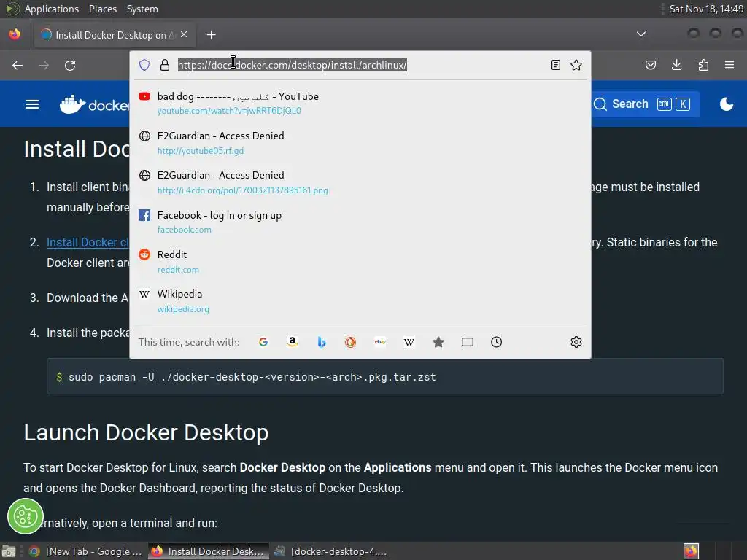
Task: Bookmark this page with the star icon
Action: (576, 65)
